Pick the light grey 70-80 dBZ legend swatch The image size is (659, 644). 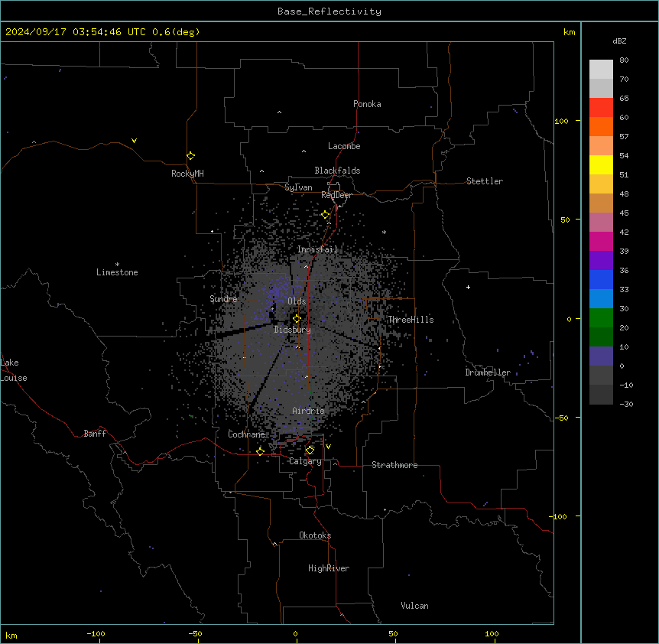tap(601, 70)
